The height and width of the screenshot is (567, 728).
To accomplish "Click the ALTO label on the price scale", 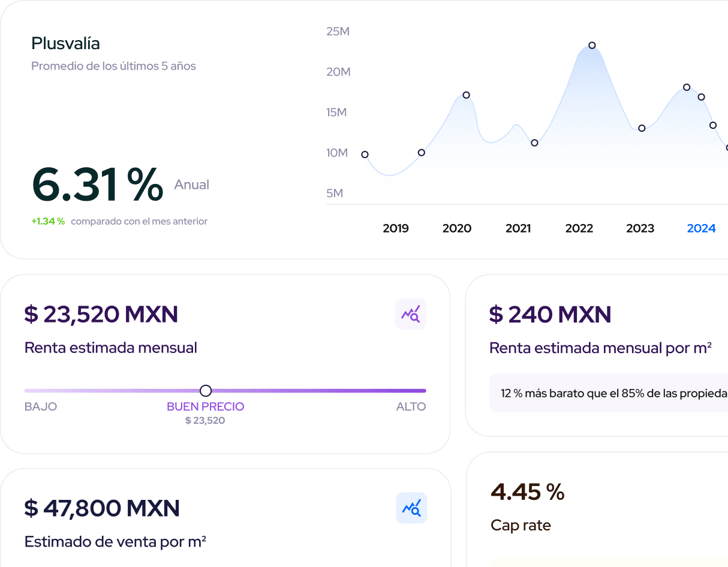I will (411, 406).
